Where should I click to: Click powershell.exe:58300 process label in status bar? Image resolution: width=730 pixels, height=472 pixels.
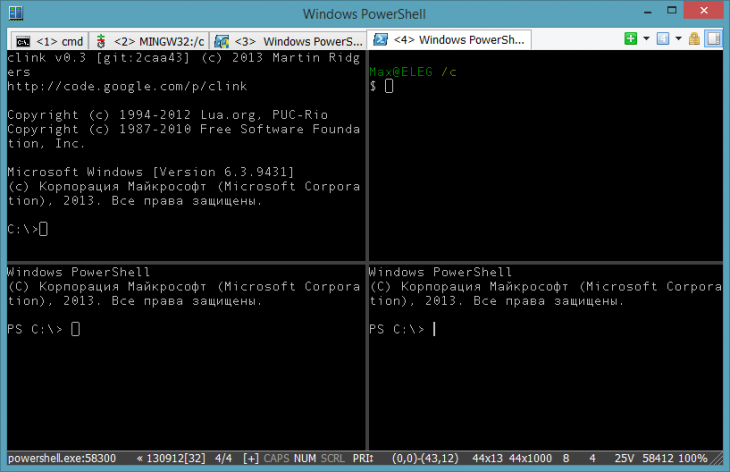coord(62,458)
